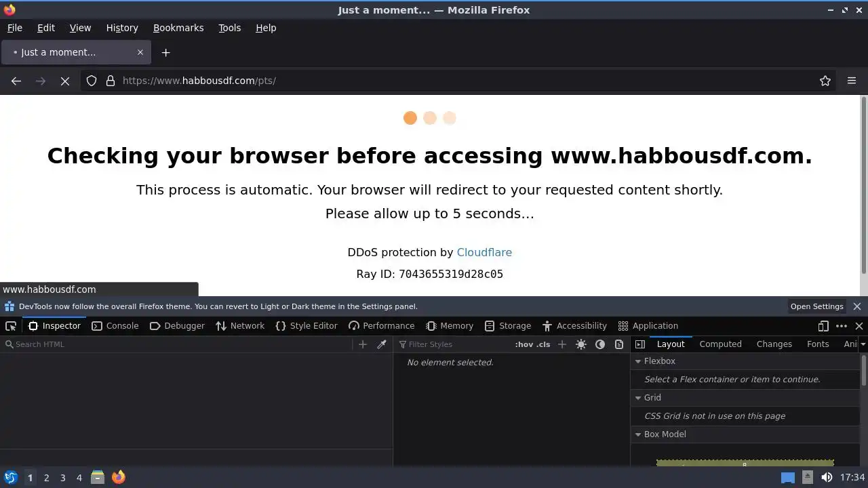Screen dimensions: 868x488
Task: Open the file manager taskbar icon
Action: (x=98, y=477)
